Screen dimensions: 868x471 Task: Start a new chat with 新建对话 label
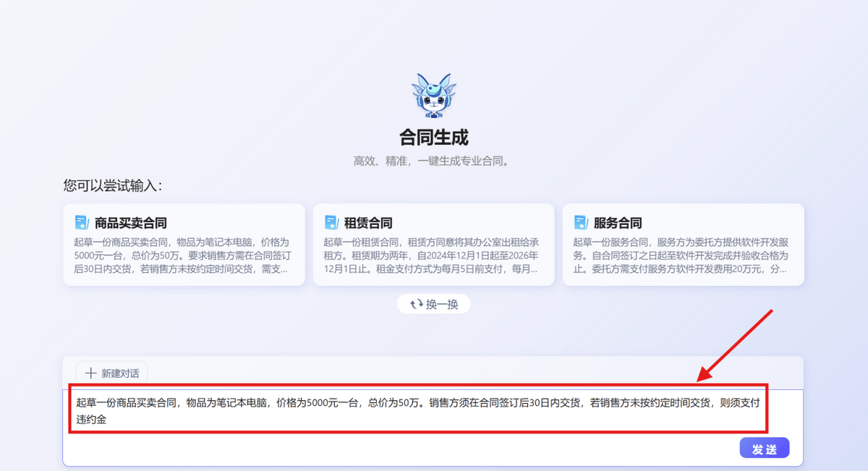pos(120,373)
